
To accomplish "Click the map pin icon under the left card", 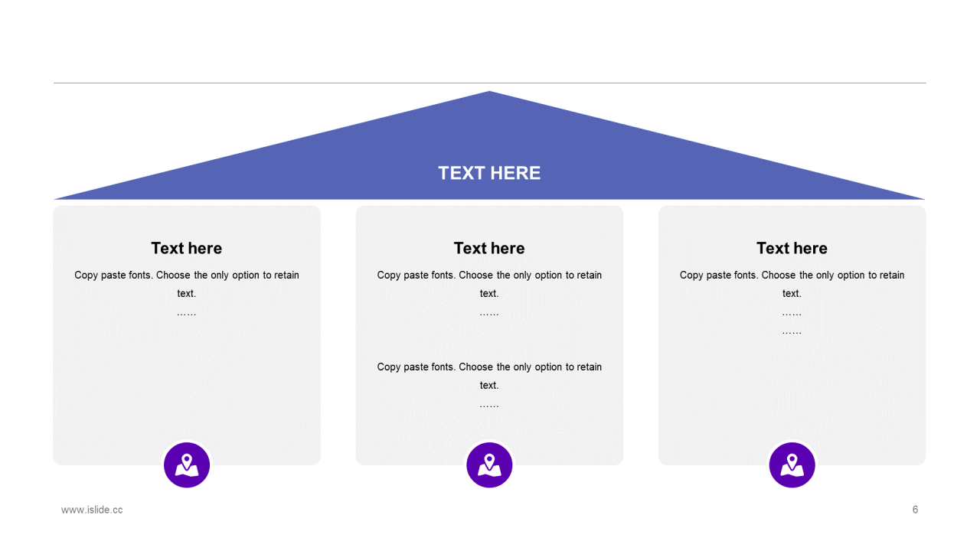I will [x=187, y=465].
